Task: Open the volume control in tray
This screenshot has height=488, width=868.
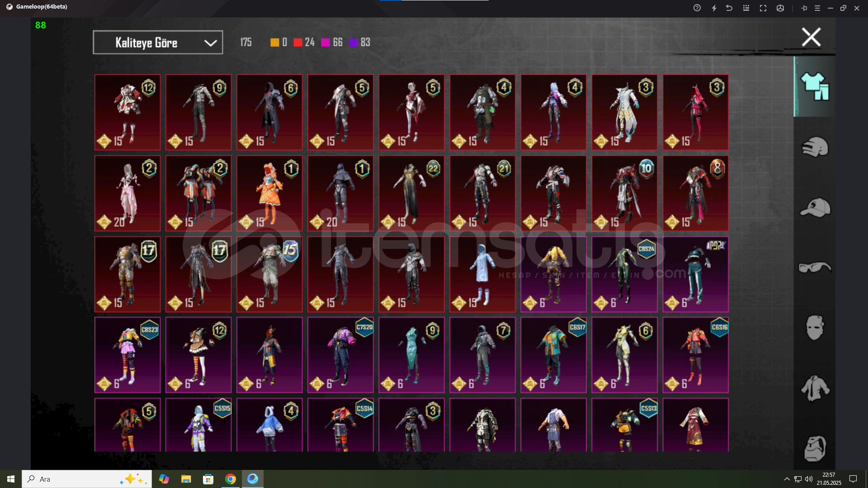Action: point(809,479)
